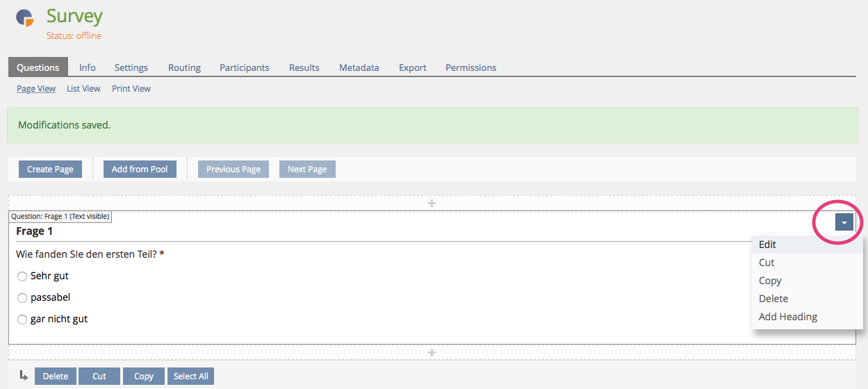Switch to List View
This screenshot has height=389, width=868.
[83, 89]
